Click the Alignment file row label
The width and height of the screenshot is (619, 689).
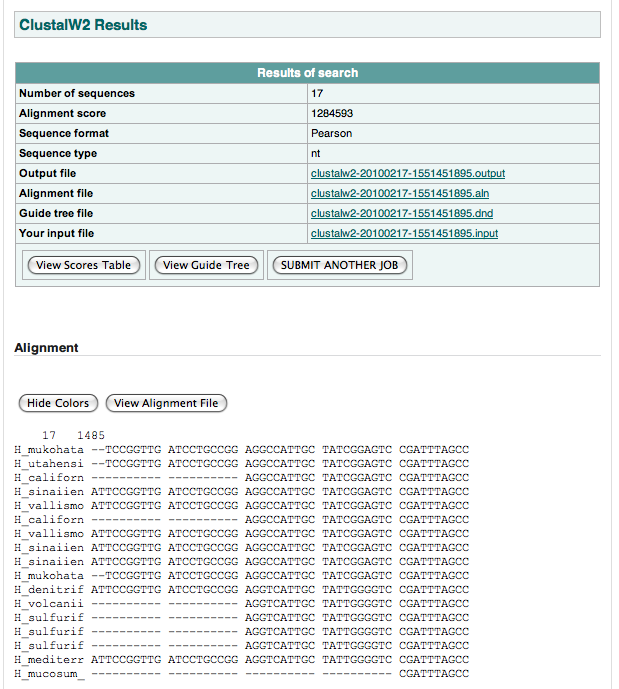56,193
